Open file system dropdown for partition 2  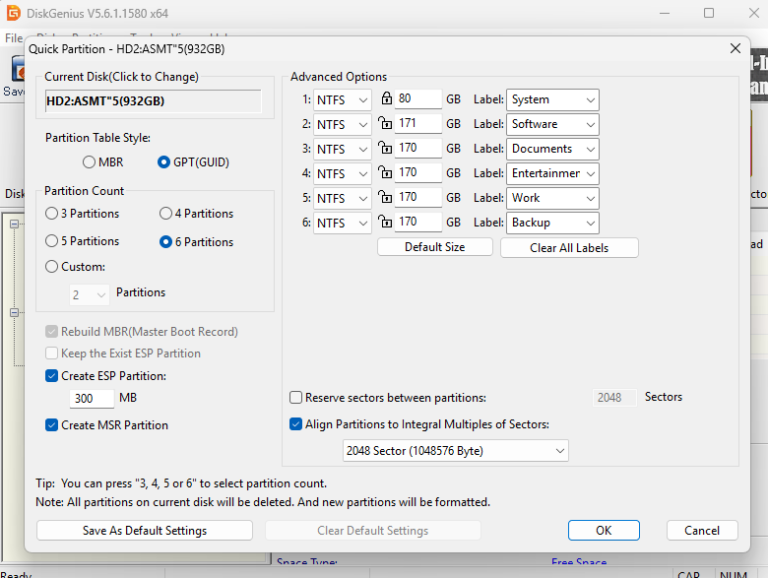(342, 124)
